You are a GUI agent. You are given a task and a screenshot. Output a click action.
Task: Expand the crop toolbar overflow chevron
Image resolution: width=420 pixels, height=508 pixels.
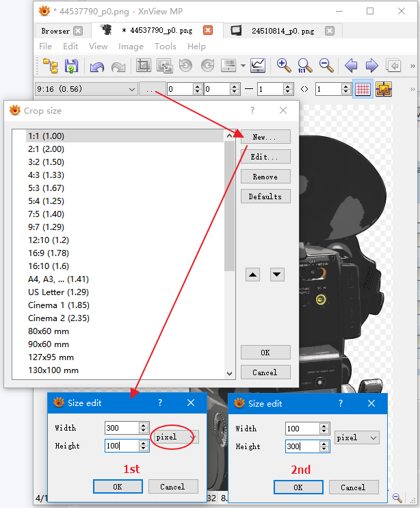point(412,89)
